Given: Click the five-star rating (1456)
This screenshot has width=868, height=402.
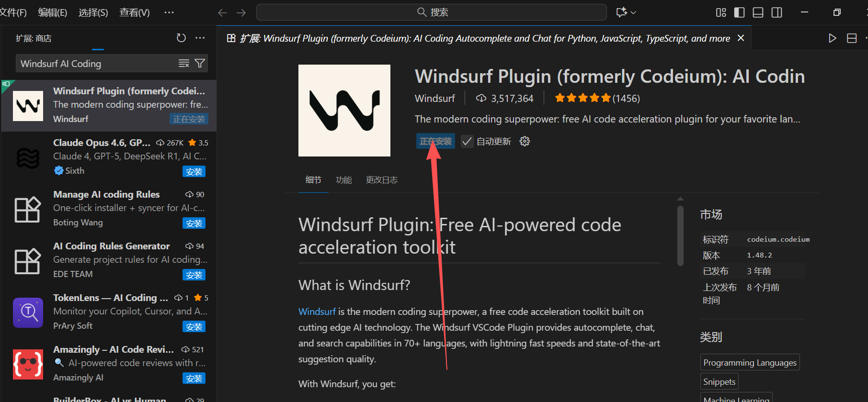Looking at the screenshot, I should (x=597, y=98).
